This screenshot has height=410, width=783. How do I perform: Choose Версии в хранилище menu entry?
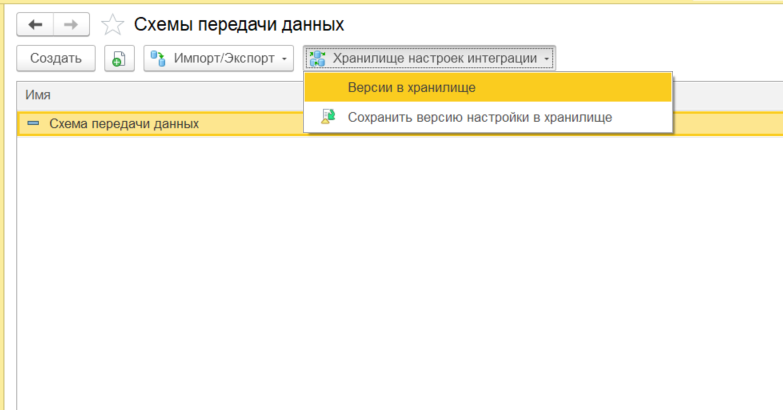488,87
